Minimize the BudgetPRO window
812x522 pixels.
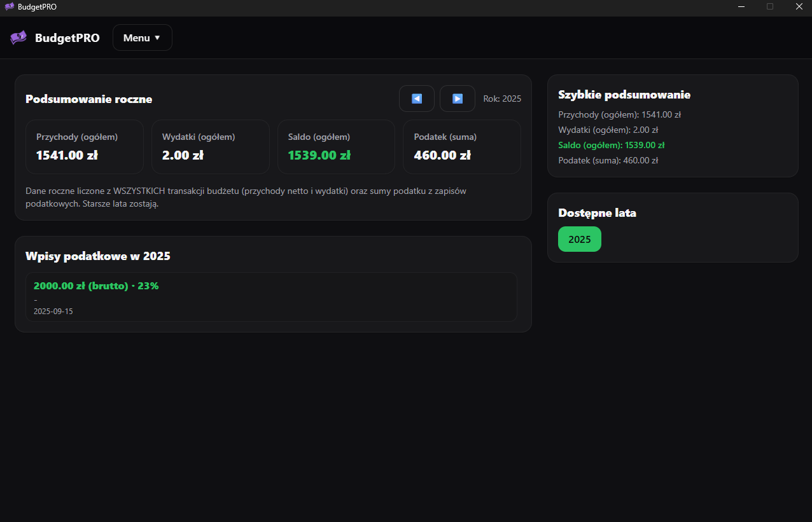coord(741,6)
